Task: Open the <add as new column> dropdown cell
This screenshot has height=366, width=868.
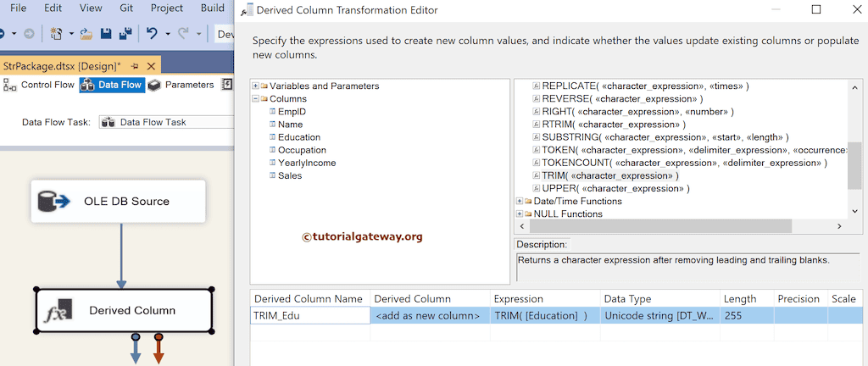Action: pos(430,316)
